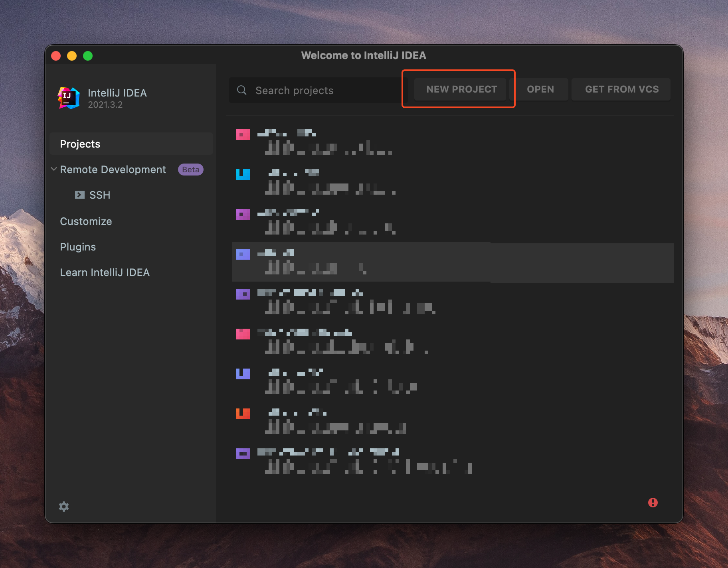Viewport: 728px width, 568px height.
Task: Click the OPEN button
Action: 540,89
